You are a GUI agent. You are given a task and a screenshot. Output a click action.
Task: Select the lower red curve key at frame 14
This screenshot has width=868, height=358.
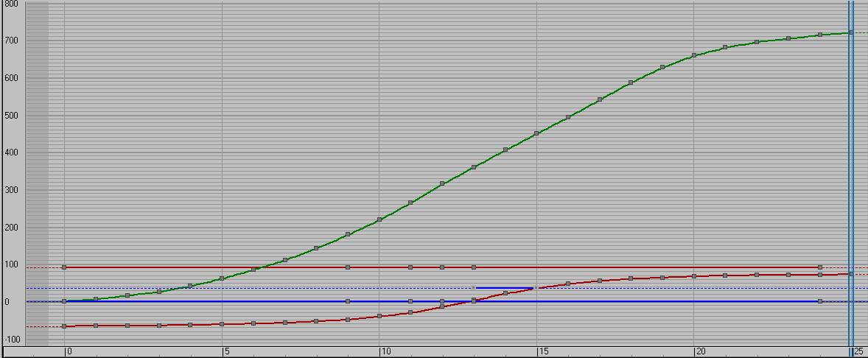tap(505, 292)
